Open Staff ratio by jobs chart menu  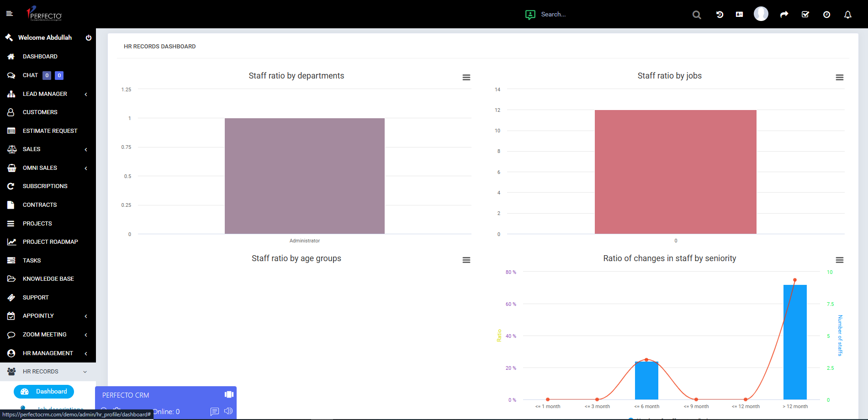(x=840, y=78)
